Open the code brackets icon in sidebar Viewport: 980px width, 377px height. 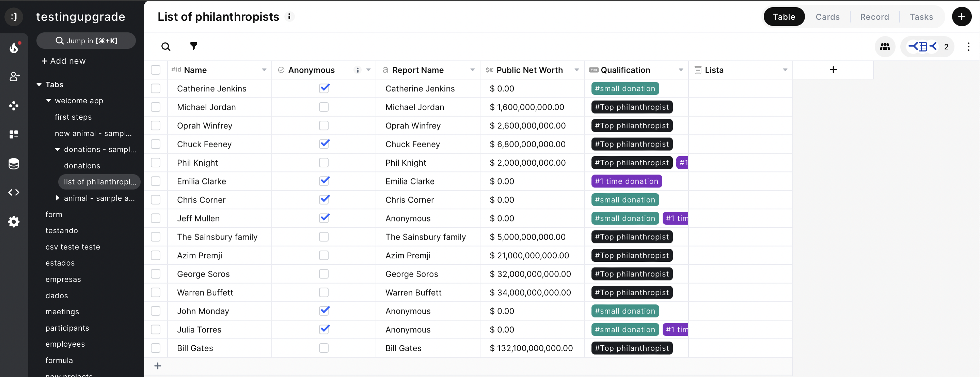(14, 192)
